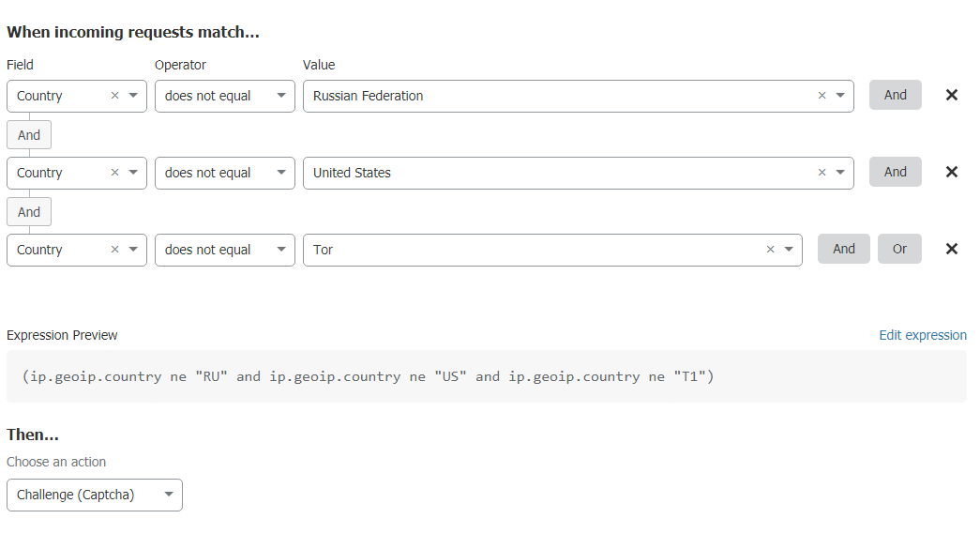980x534 pixels.
Task: Click the And button in the Russian Federation row
Action: tap(895, 95)
